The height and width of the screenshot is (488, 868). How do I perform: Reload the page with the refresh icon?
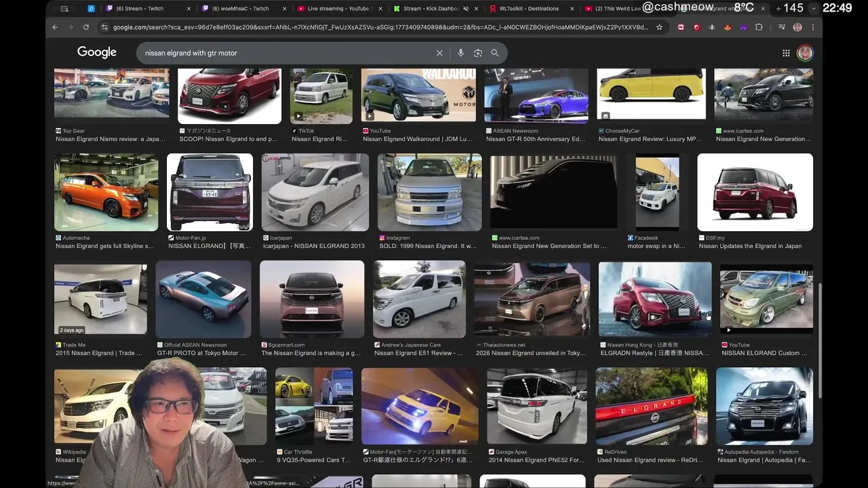pyautogui.click(x=86, y=27)
